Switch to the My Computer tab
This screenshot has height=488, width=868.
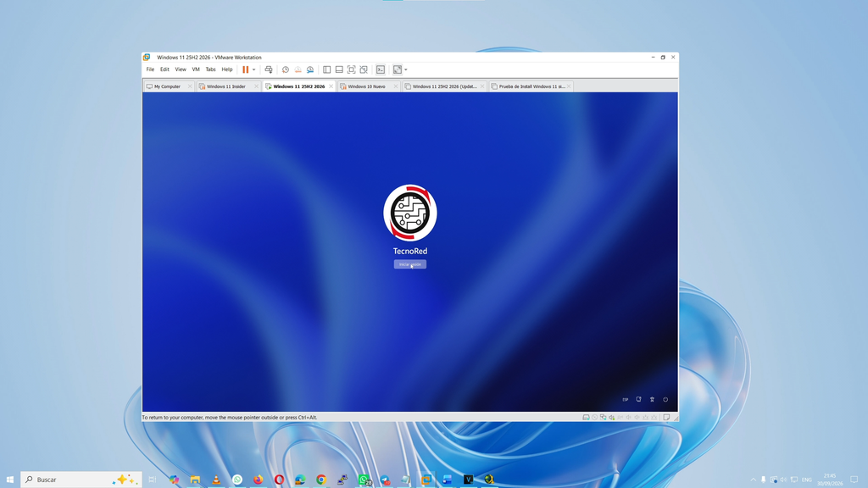tap(168, 86)
